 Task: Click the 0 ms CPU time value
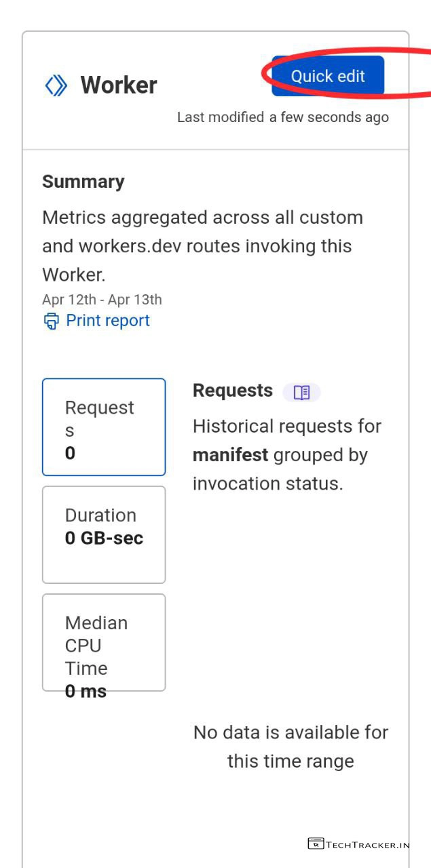point(86,692)
